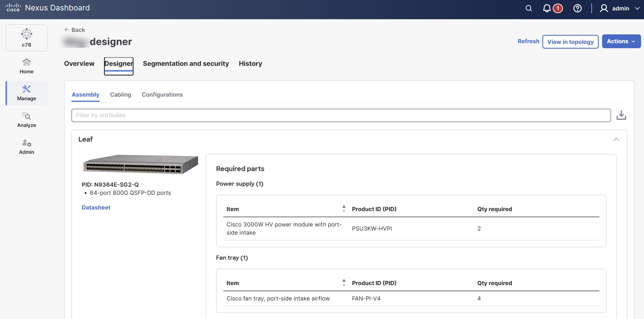
Task: Click the search magnifier icon
Action: 529,8
